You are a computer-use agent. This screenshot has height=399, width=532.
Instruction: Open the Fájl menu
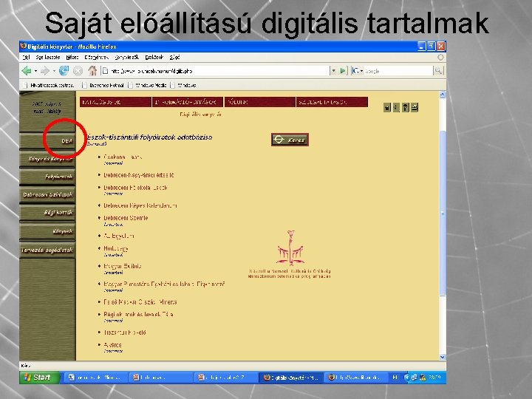pos(26,58)
